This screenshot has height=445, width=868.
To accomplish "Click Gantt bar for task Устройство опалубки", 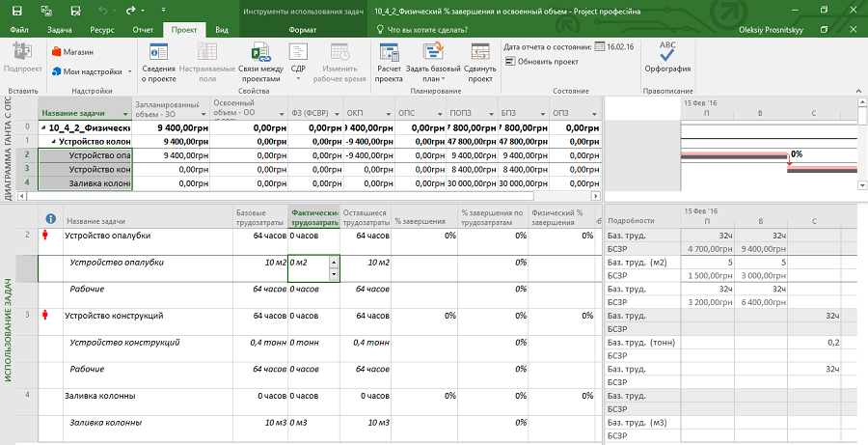I will pos(733,156).
